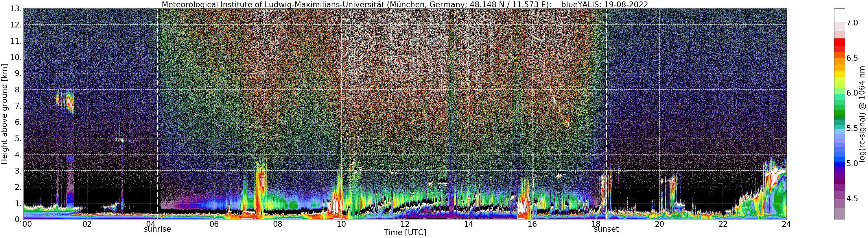Click the sunrise dashed vertical marker line
The width and height of the screenshot is (868, 238).
157,114
